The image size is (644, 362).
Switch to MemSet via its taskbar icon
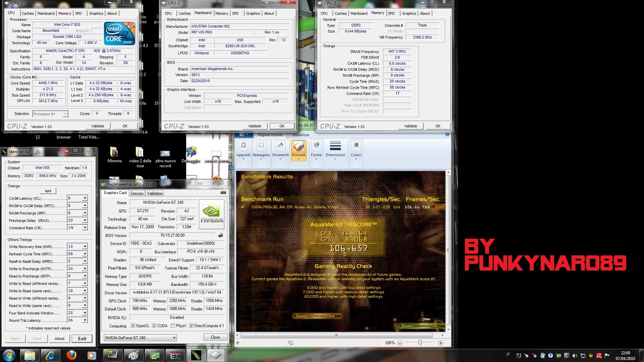click(196, 355)
